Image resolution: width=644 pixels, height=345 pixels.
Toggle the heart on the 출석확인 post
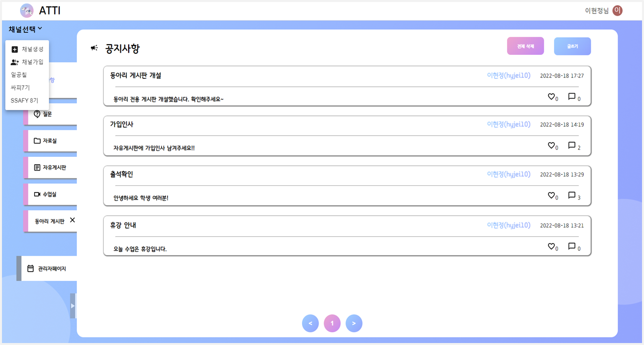click(551, 195)
